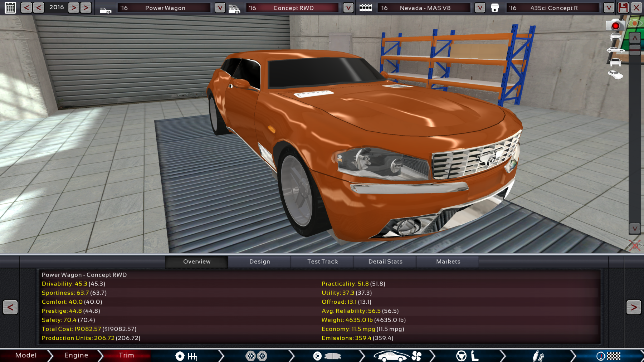Click the Model stage button
This screenshot has width=644, height=362.
(x=26, y=355)
